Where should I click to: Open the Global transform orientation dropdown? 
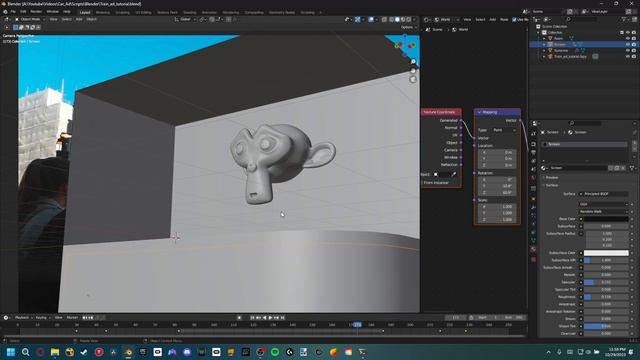(x=185, y=19)
